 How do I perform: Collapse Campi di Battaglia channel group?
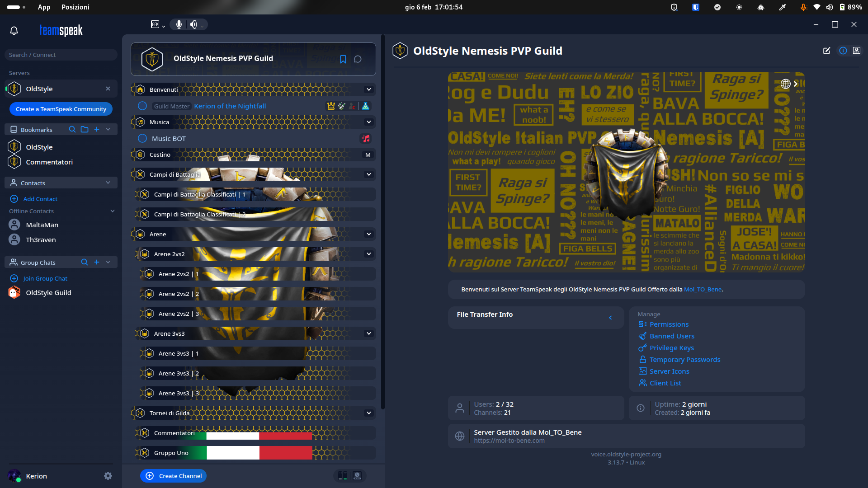(x=369, y=174)
